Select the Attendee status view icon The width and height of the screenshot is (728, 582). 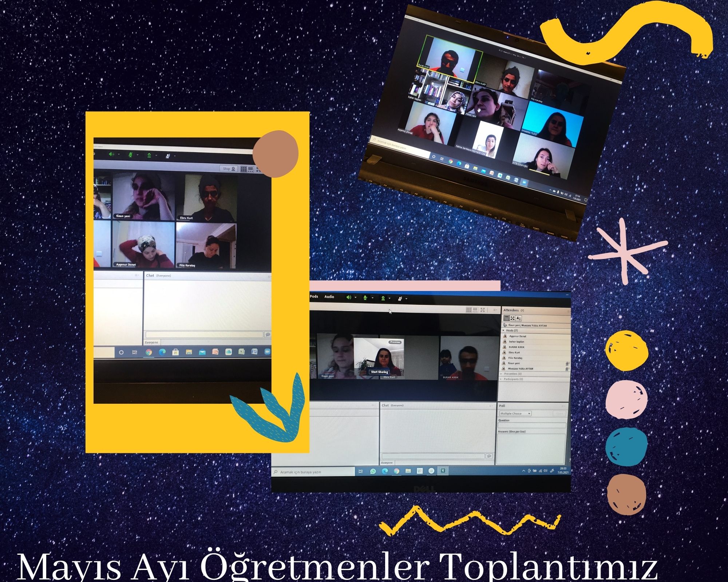click(519, 318)
